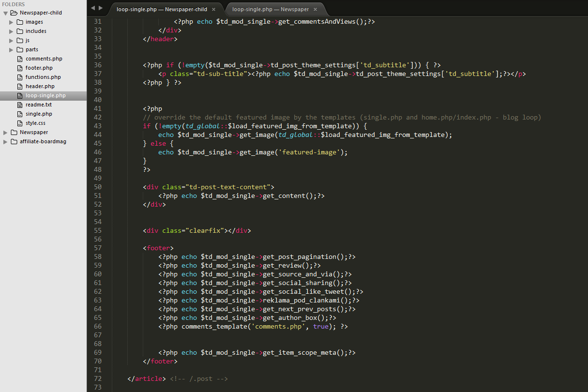The height and width of the screenshot is (392, 588).
Task: Click the includes folder icon
Action: coord(20,31)
